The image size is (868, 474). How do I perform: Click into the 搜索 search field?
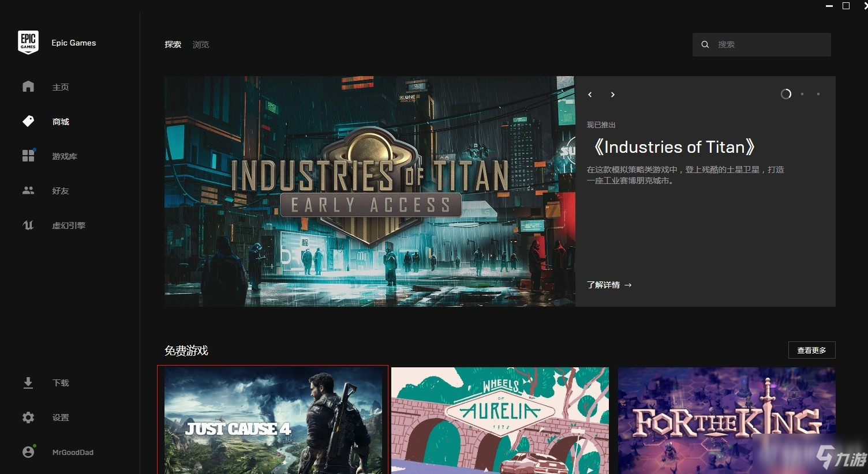tap(762, 44)
